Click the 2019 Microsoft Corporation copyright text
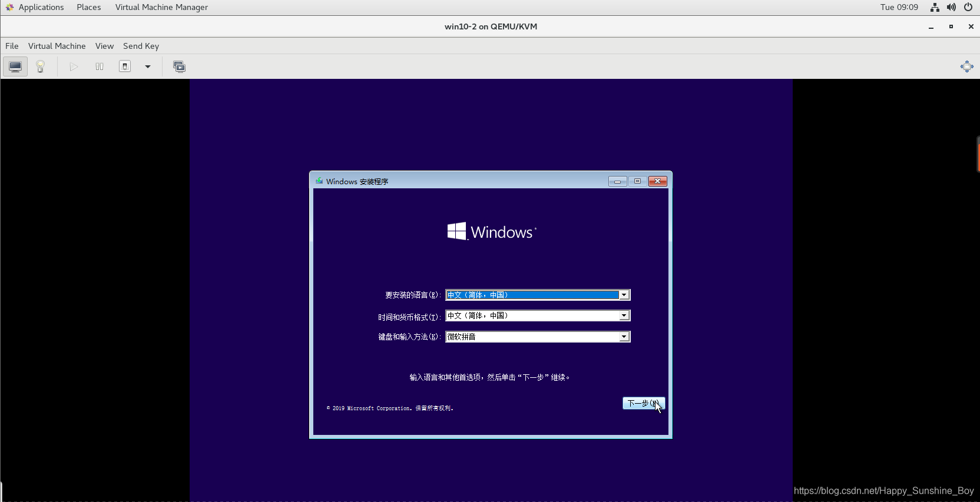The image size is (980, 502). (x=390, y=408)
